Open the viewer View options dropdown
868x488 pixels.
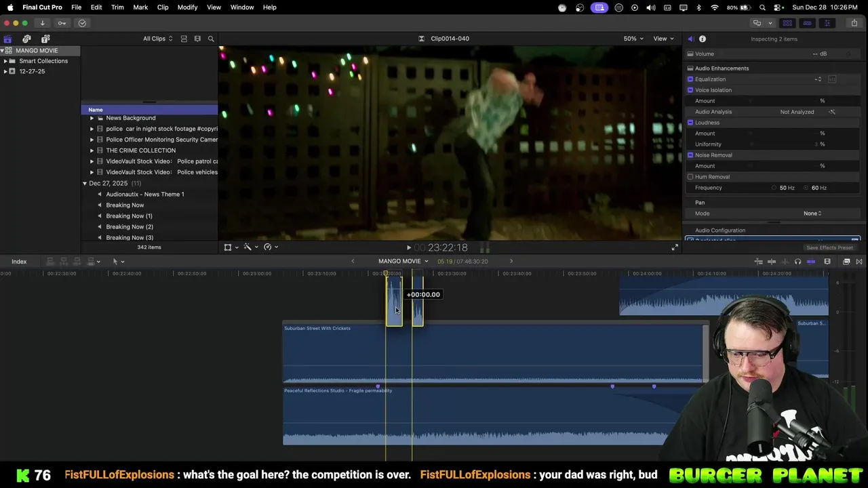663,39
